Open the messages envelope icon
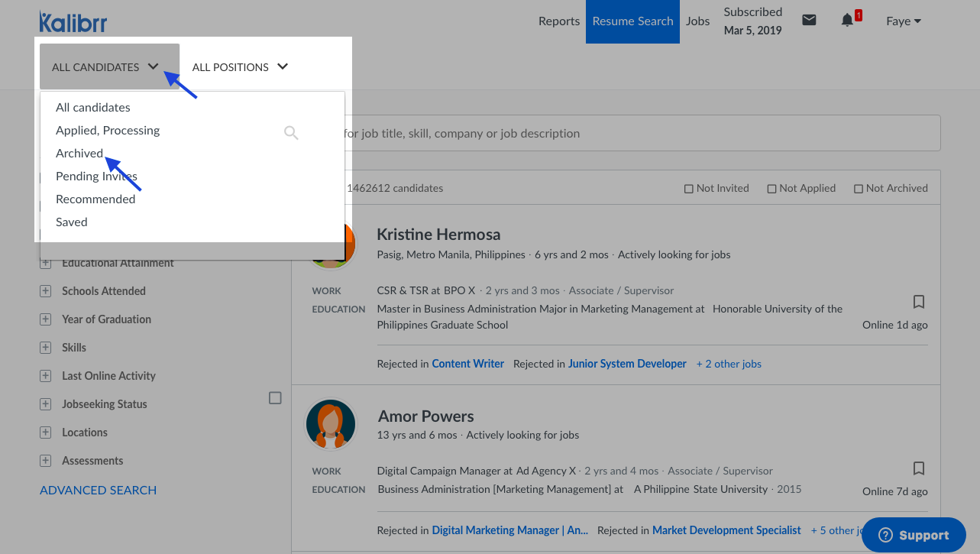This screenshot has height=554, width=980. click(x=809, y=21)
